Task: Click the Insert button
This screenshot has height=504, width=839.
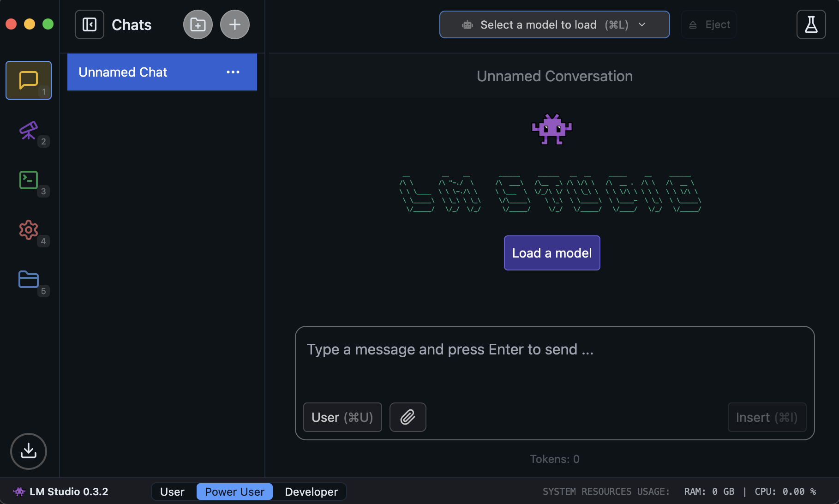Action: [767, 417]
